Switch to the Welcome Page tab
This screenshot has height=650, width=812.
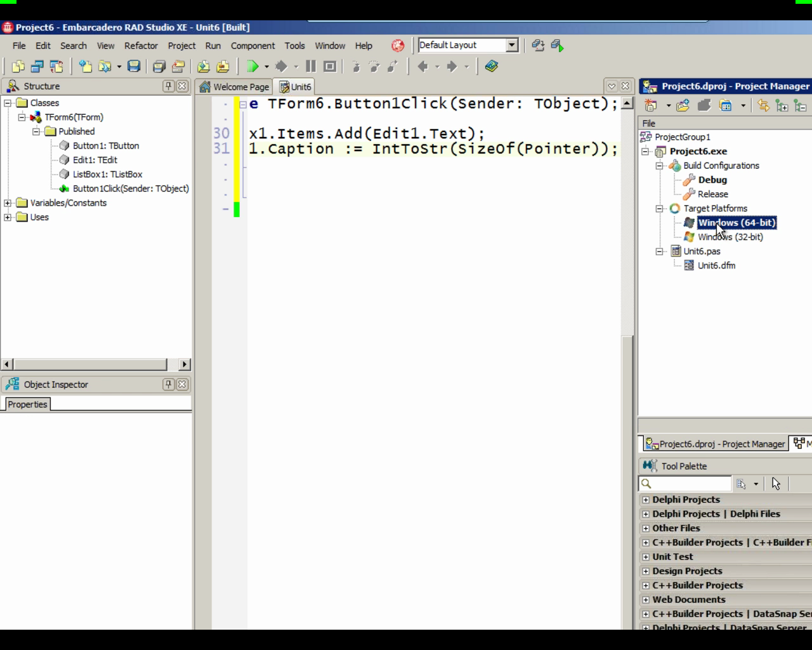point(234,87)
